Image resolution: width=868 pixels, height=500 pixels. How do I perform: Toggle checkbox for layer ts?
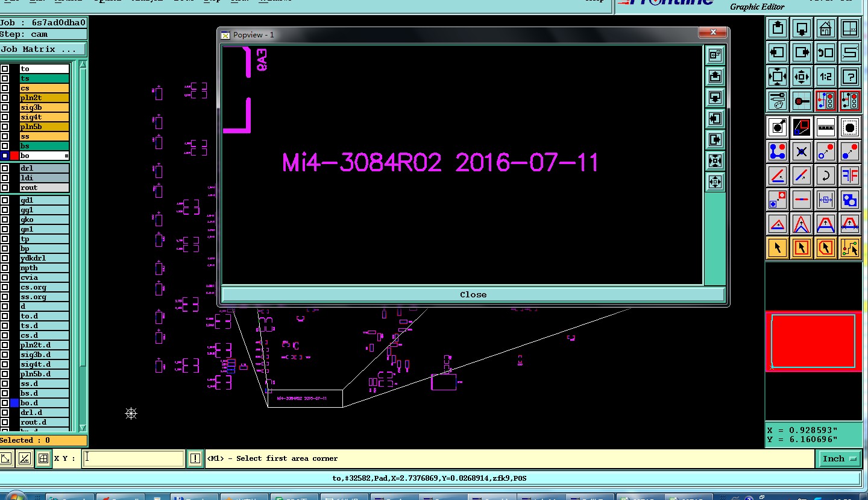5,78
